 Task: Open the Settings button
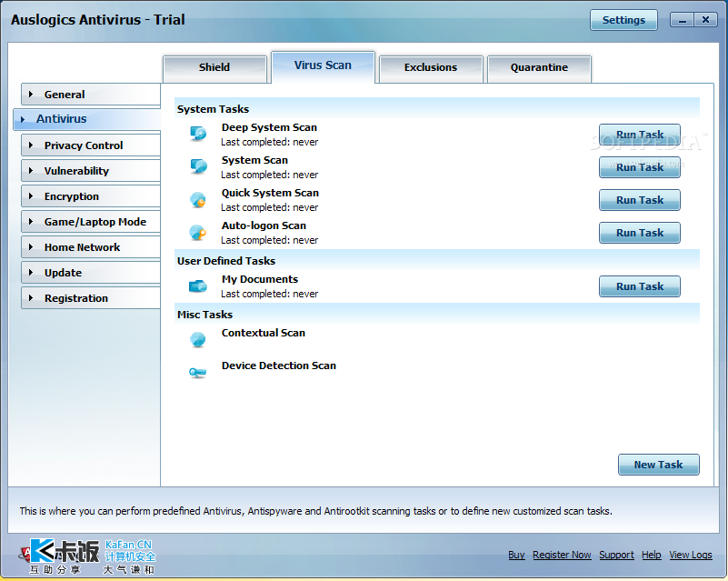pyautogui.click(x=623, y=20)
